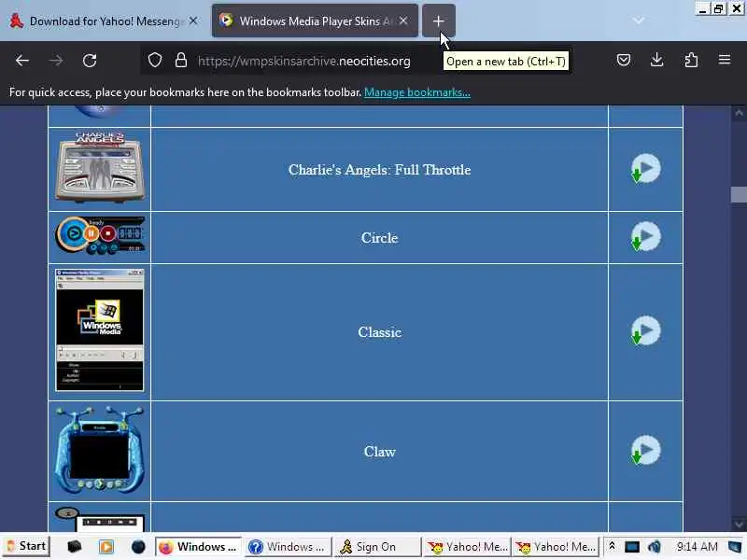Reload the current page
747x560 pixels.
90,61
